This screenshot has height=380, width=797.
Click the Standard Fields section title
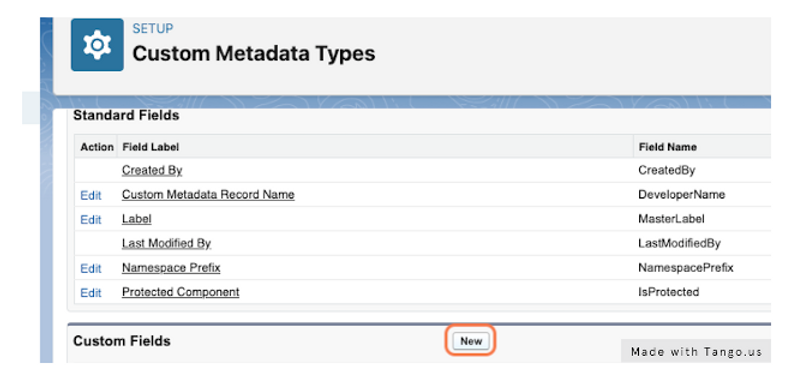[x=126, y=115]
